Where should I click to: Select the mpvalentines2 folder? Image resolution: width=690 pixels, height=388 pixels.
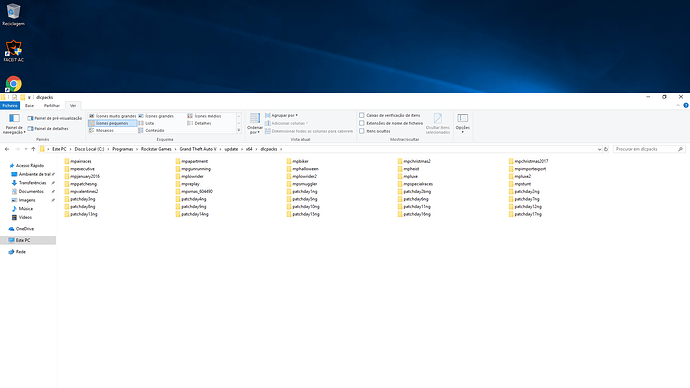click(x=81, y=191)
